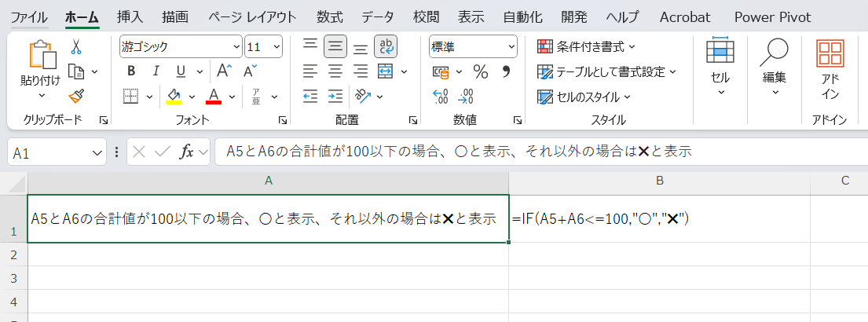
Task: Open the font dialog launcher
Action: click(x=283, y=120)
